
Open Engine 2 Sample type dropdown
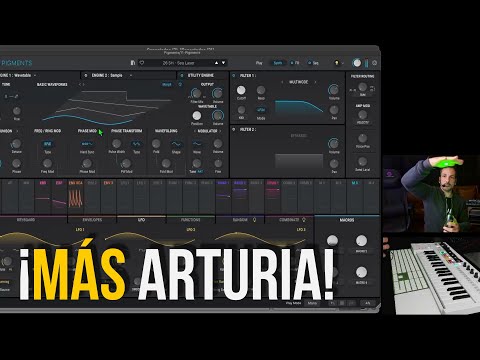[x=130, y=76]
